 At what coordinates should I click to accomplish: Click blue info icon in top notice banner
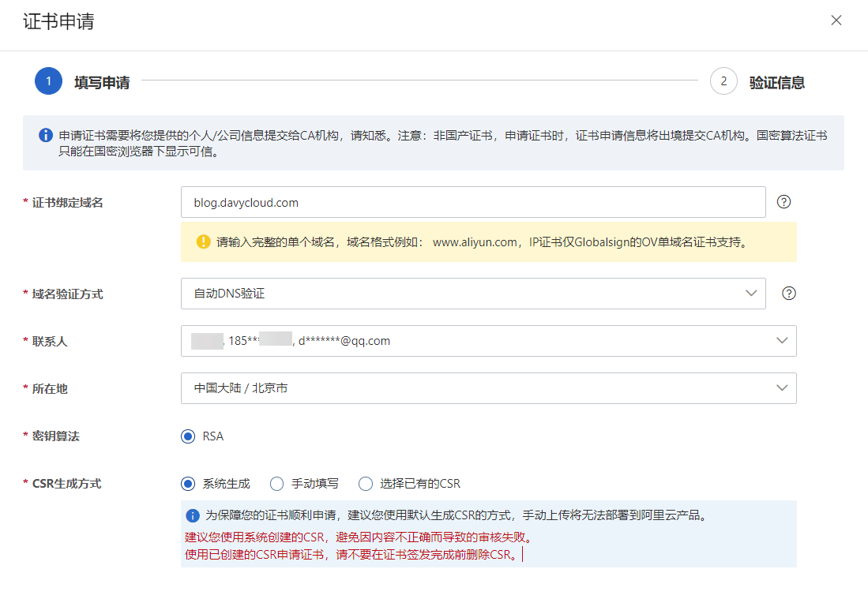46,136
